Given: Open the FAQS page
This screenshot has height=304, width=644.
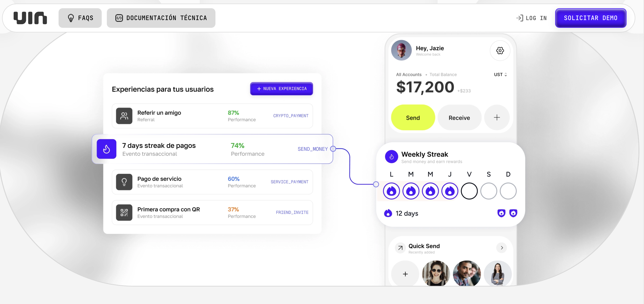Looking at the screenshot, I should [x=80, y=18].
